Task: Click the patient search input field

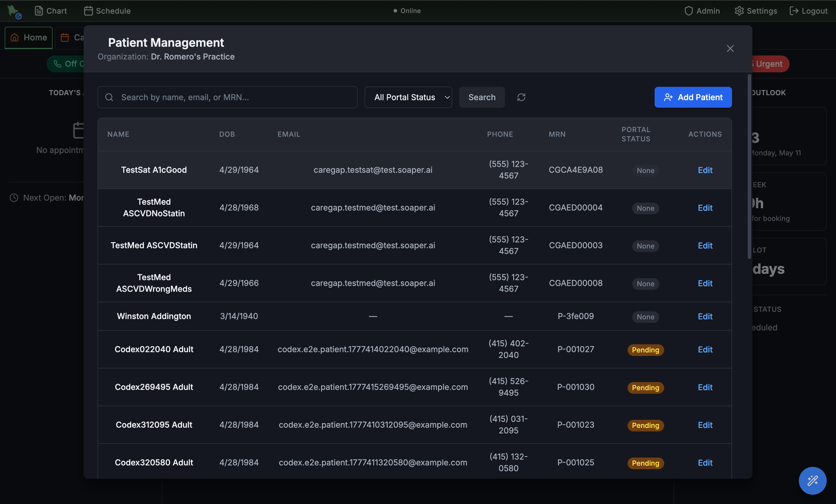Action: point(227,98)
